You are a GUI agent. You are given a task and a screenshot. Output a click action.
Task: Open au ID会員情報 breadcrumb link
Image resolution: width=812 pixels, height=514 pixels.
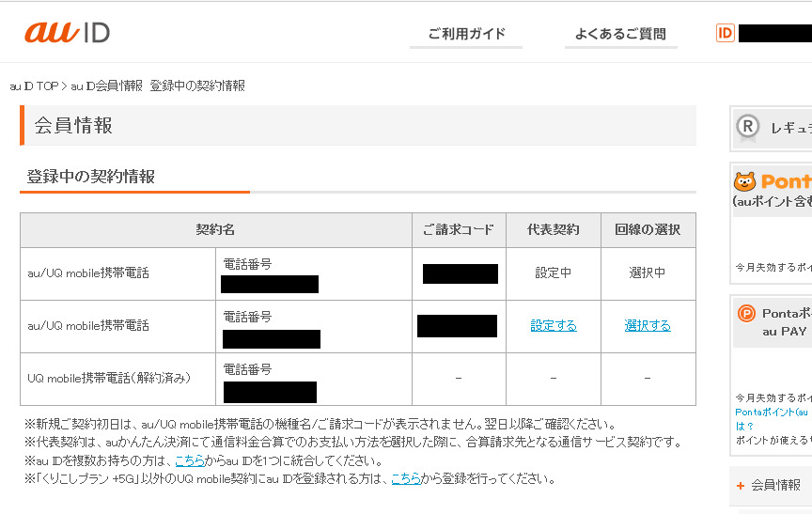[x=106, y=86]
